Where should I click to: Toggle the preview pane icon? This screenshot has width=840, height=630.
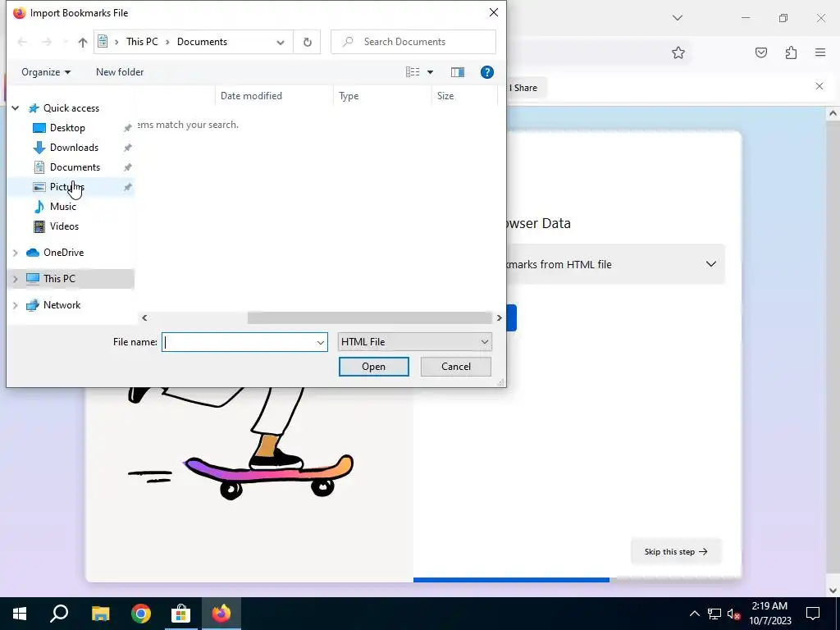point(458,72)
